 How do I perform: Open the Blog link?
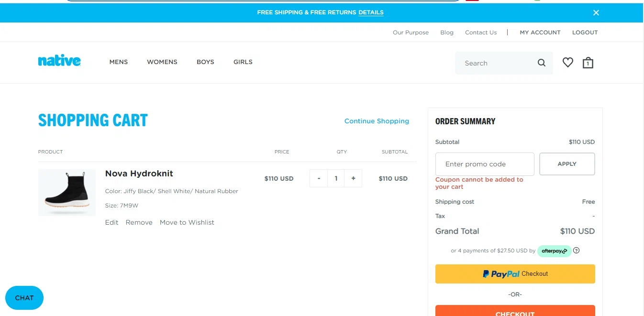click(x=447, y=33)
